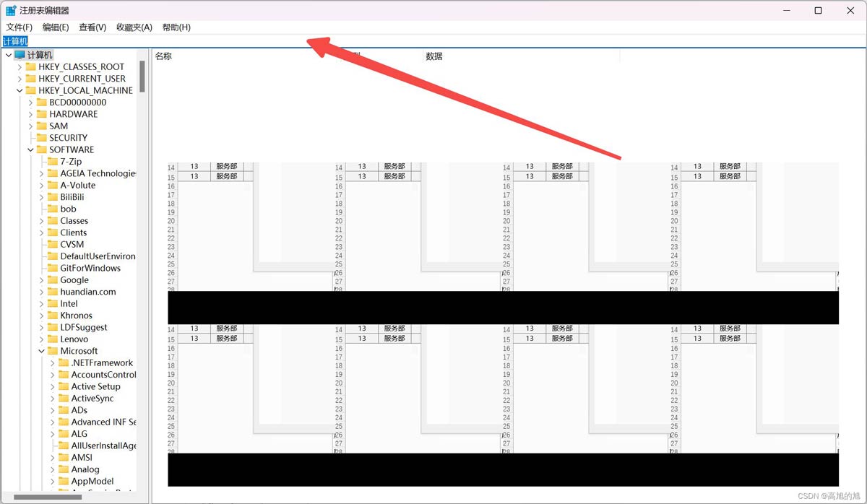Collapse the Microsoft key chevron
The image size is (867, 504).
click(x=42, y=351)
